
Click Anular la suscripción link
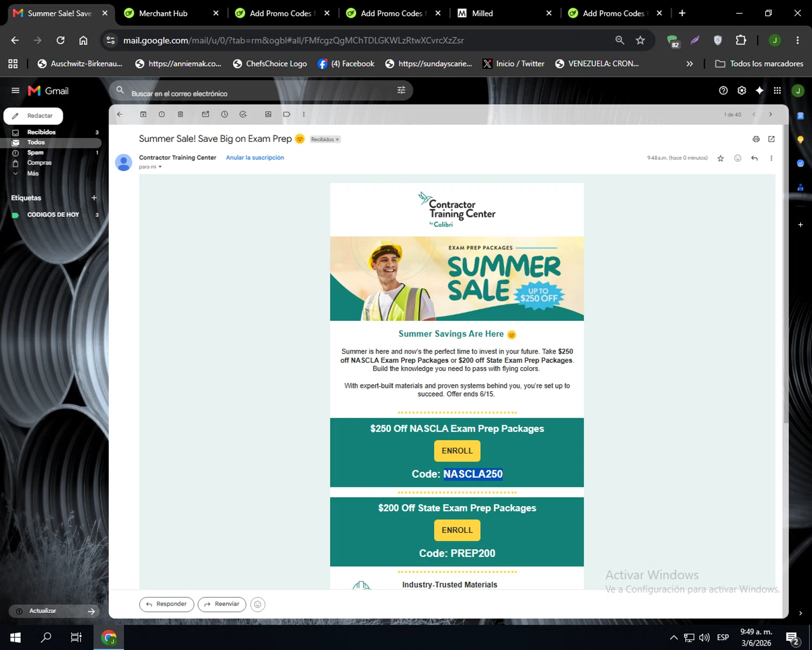255,158
